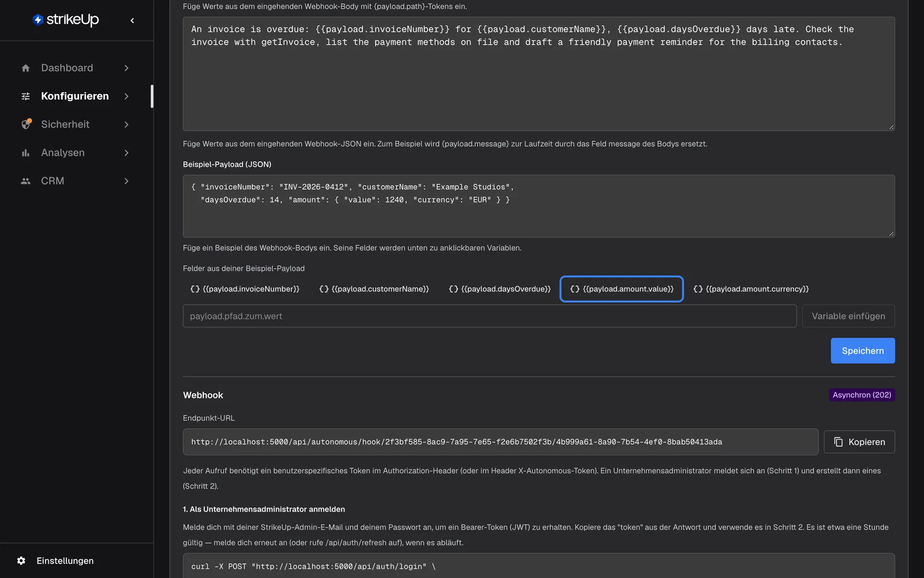Viewport: 924px width, 578px height.
Task: Click the Webhook section heading
Action: pos(203,395)
